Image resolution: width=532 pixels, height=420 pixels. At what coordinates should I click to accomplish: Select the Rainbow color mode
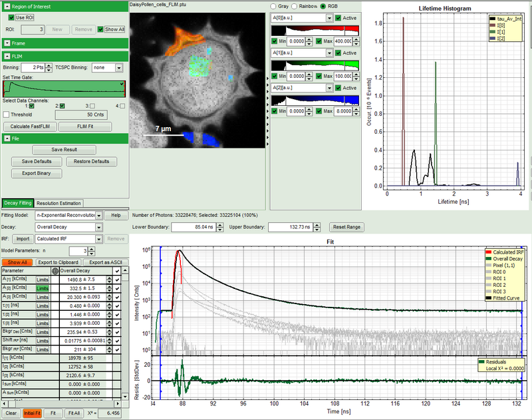(x=296, y=6)
